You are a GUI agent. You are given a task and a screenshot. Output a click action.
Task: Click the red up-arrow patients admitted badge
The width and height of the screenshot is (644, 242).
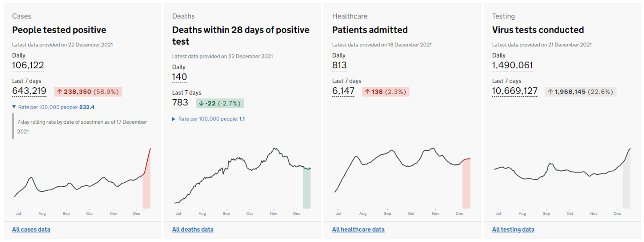[x=386, y=92]
